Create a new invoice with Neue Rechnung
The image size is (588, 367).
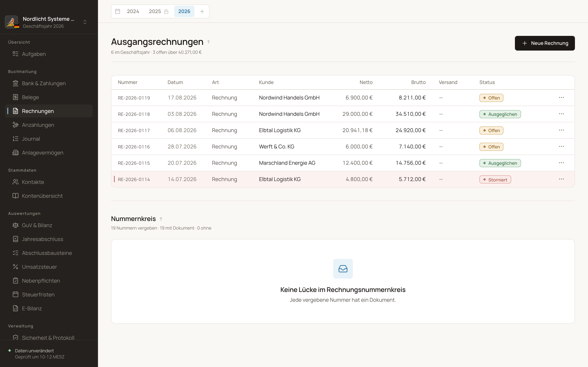pyautogui.click(x=545, y=43)
